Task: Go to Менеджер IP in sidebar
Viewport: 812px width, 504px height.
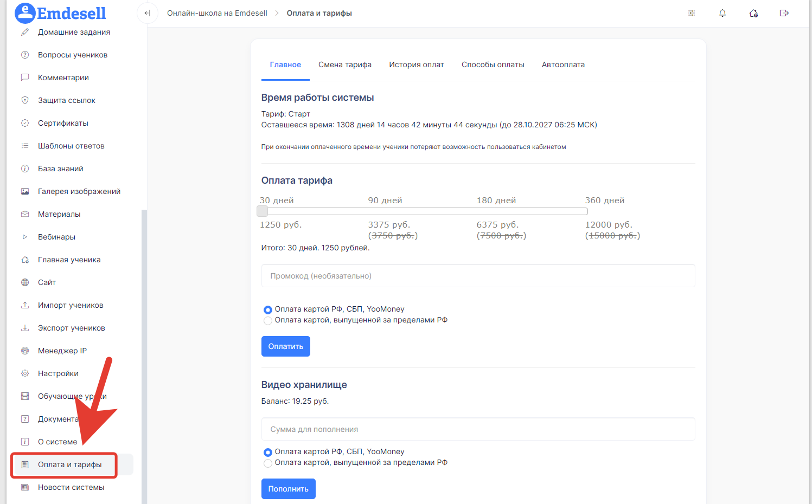Action: 62,351
